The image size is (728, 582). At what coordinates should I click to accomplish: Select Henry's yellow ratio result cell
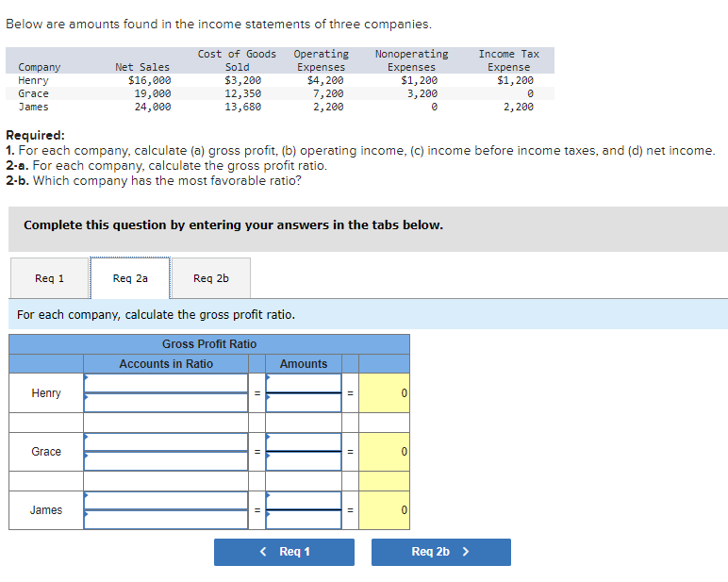384,393
